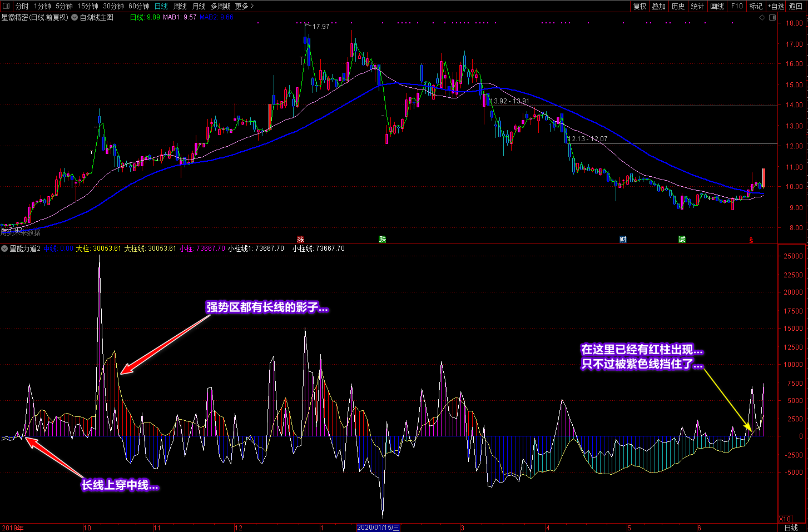Click the 25000 indicator axis label
The width and height of the screenshot is (808, 532).
(794, 256)
